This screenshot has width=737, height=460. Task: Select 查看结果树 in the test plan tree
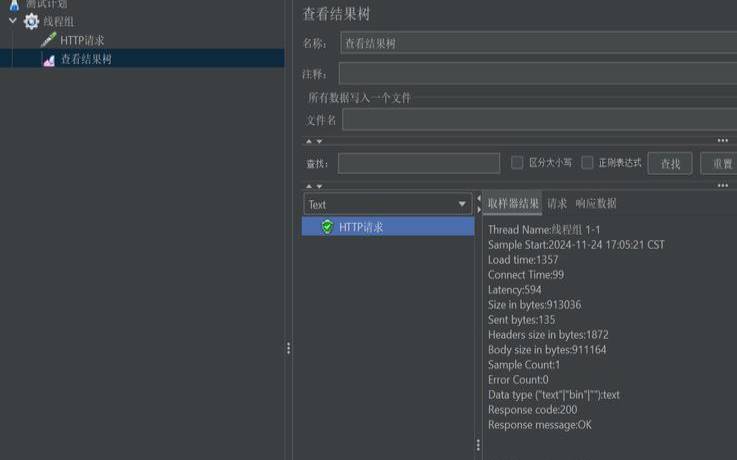86,59
